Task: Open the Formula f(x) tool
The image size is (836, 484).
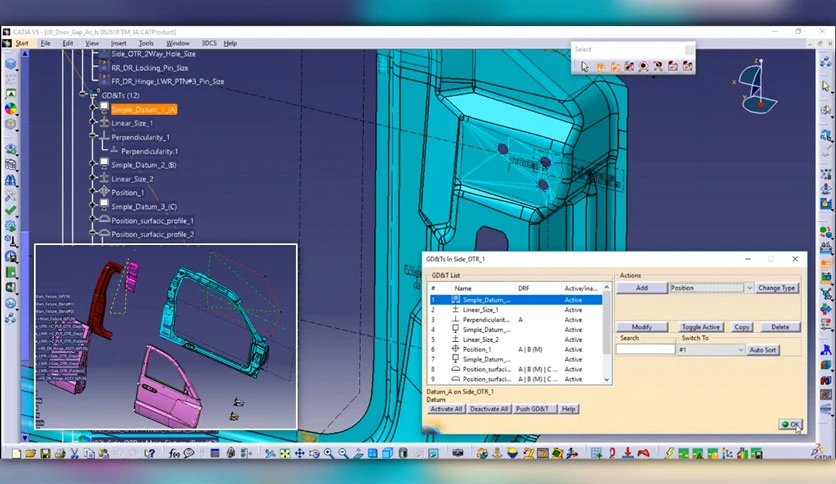Action: pos(174,454)
